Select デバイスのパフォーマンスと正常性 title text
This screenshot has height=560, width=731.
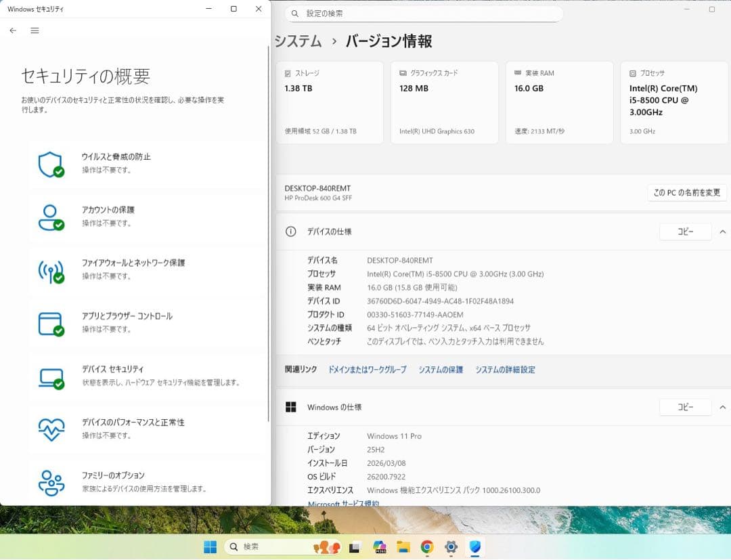tap(133, 423)
